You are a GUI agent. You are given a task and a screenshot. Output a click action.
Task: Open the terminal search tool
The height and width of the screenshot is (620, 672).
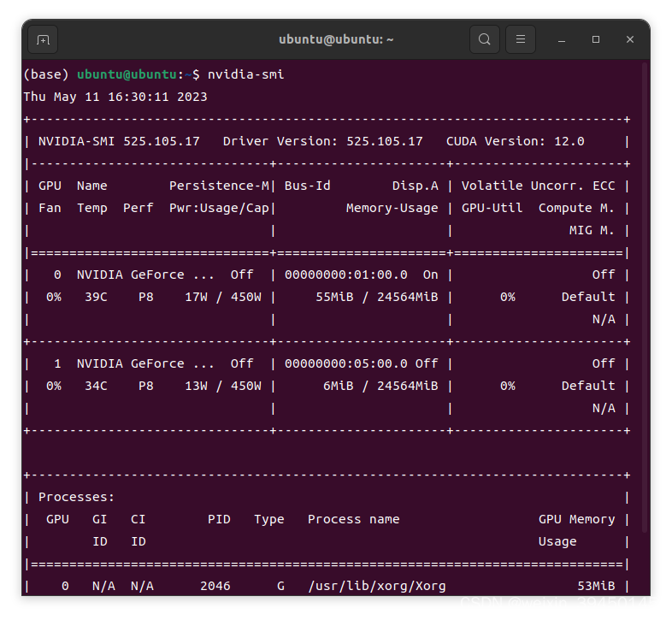point(484,39)
